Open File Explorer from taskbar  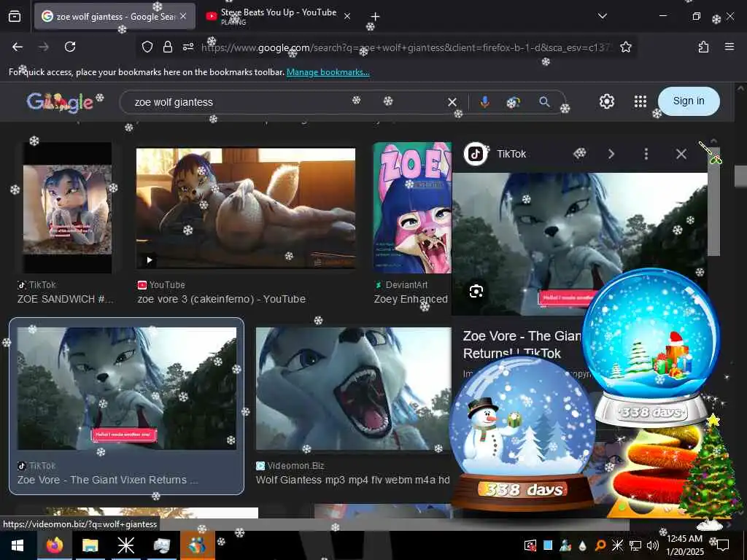(90, 545)
